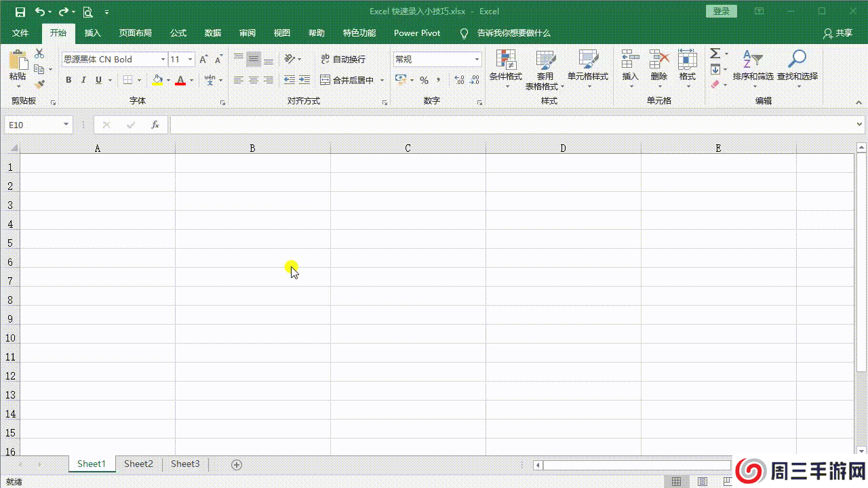This screenshot has height=488, width=868.
Task: Click inside the formula bar input
Action: tap(509, 125)
